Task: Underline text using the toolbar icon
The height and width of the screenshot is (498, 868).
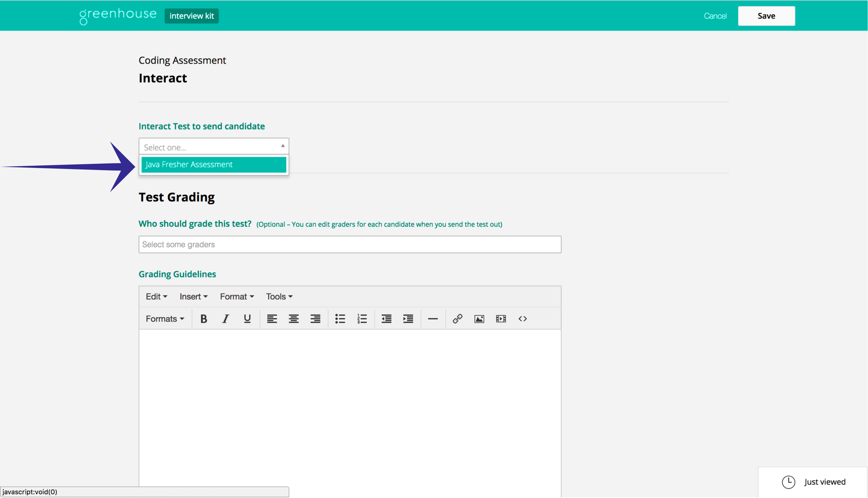Action: point(247,319)
